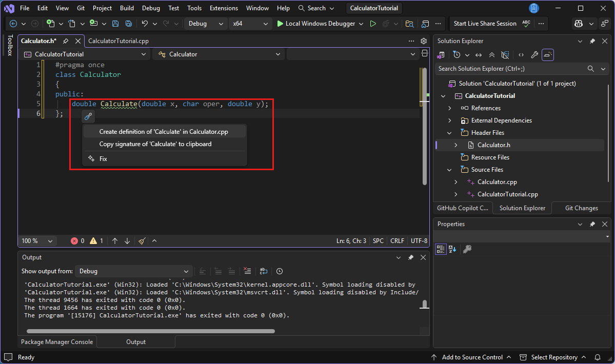Viewport: 615px width, 364px height.
Task: Click the screwdriver quick actions icon
Action: [x=88, y=116]
